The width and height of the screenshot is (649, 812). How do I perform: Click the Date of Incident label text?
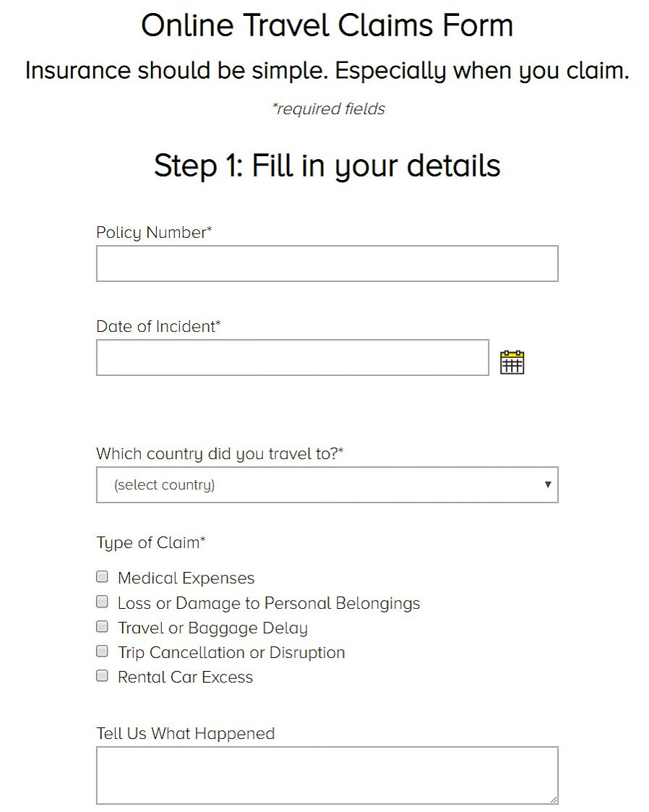pyautogui.click(x=158, y=327)
